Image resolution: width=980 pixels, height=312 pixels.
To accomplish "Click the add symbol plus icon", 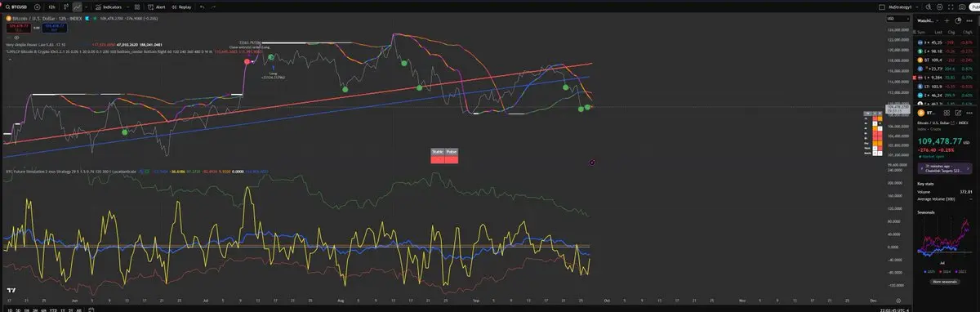I will point(37,7).
